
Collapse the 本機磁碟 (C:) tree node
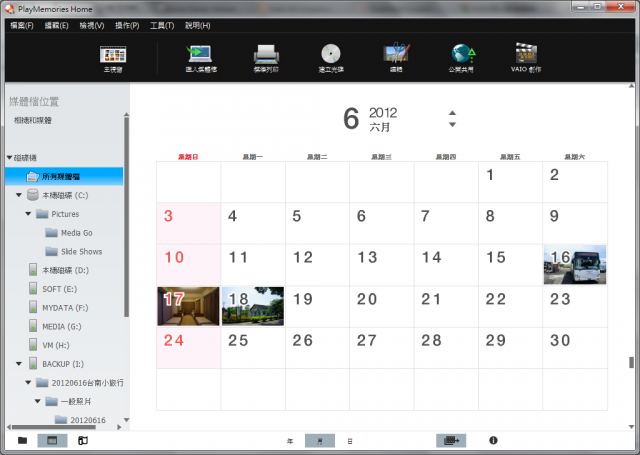click(19, 195)
